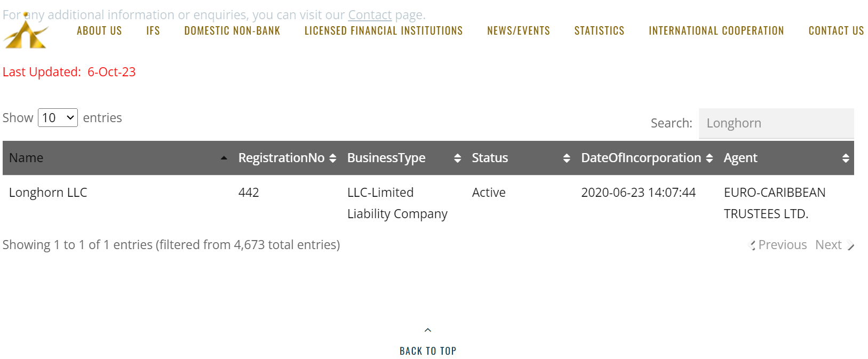Click the Back to Top chevron
This screenshot has height=359, width=868.
coord(428,330)
